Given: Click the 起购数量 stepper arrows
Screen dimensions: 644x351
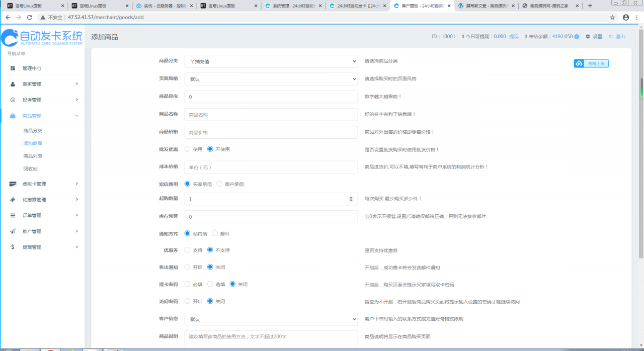Looking at the screenshot, I should [351, 199].
